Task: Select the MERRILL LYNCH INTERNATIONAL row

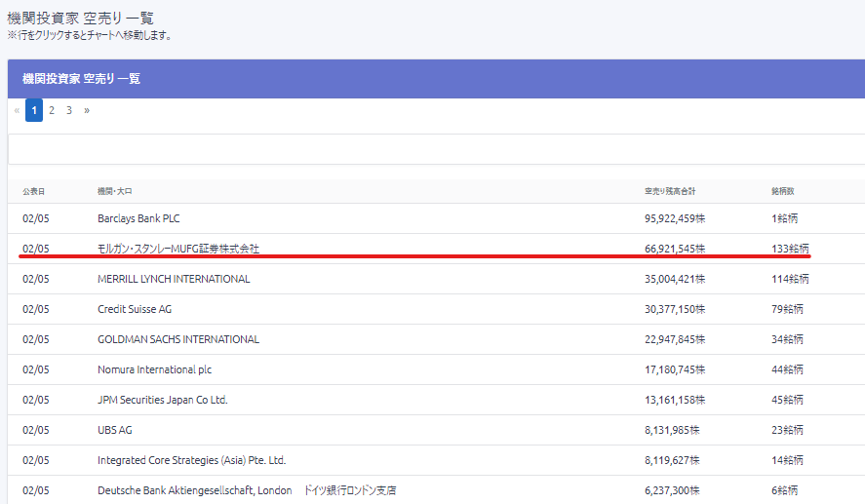Action: (x=174, y=279)
